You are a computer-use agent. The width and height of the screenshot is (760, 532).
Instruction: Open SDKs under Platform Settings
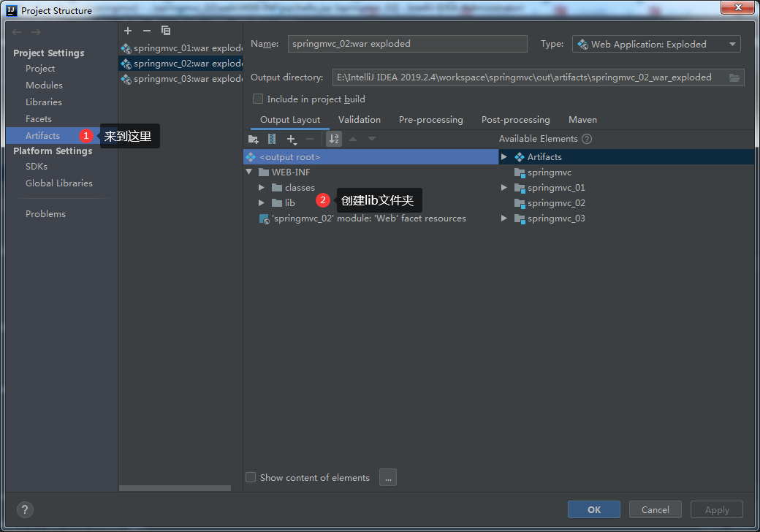pos(37,166)
